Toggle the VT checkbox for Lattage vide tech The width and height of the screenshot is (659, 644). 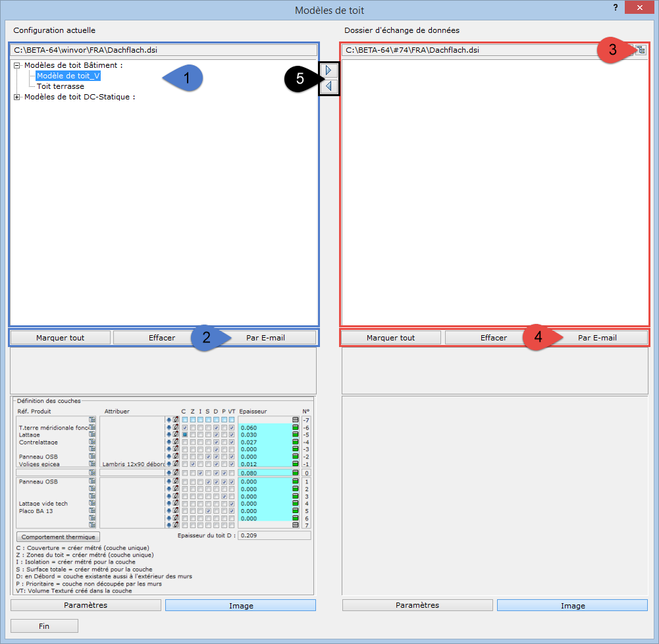[232, 503]
